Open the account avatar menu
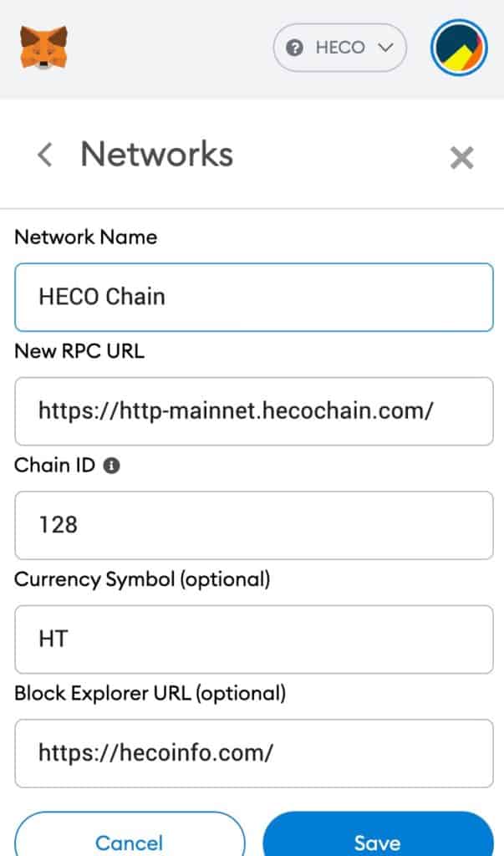The image size is (504, 856). point(459,48)
